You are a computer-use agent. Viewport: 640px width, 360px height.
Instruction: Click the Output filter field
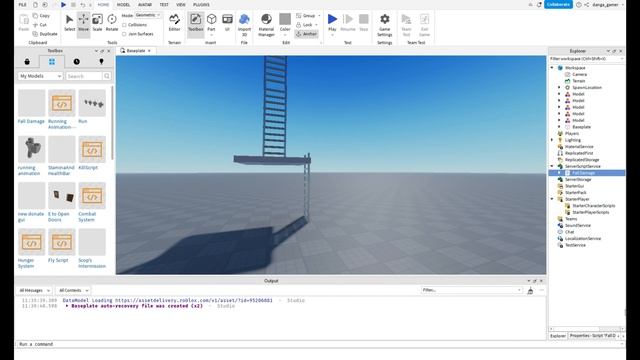click(x=471, y=290)
